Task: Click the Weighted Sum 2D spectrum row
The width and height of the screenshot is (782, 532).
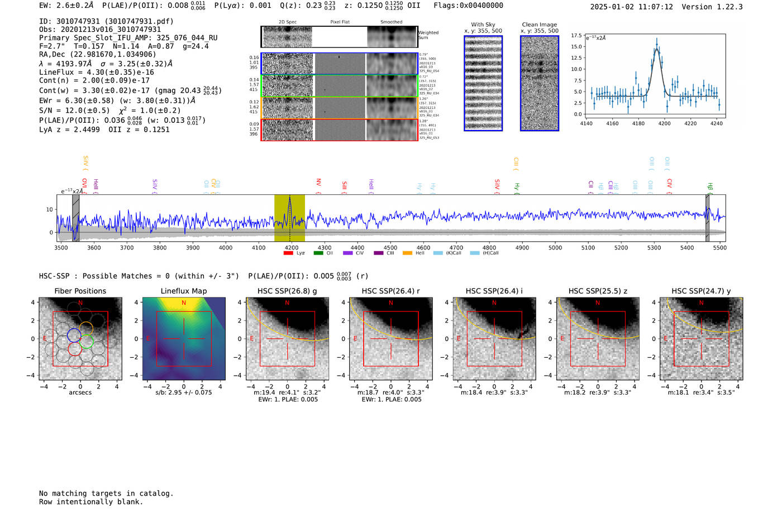Action: [339, 37]
